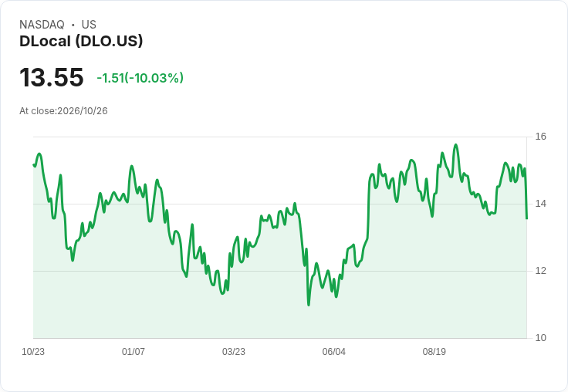Click the current price 13.55
The width and height of the screenshot is (568, 392).
(52, 77)
